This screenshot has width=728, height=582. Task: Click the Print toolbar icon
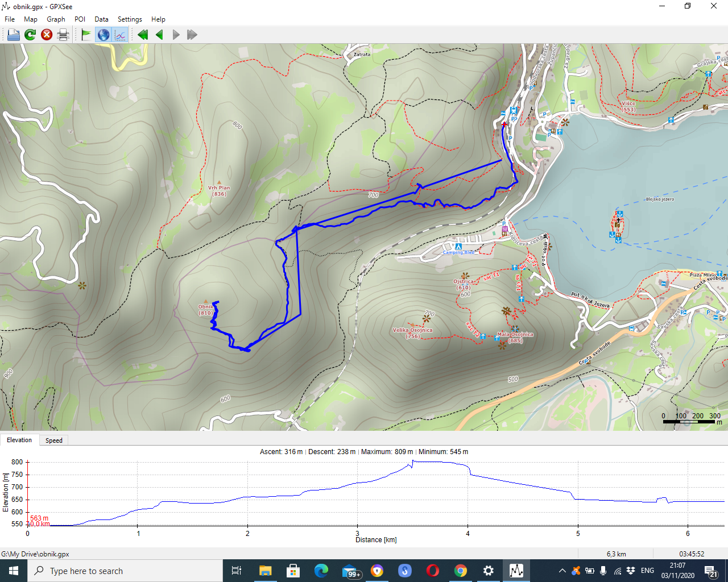[x=63, y=35]
